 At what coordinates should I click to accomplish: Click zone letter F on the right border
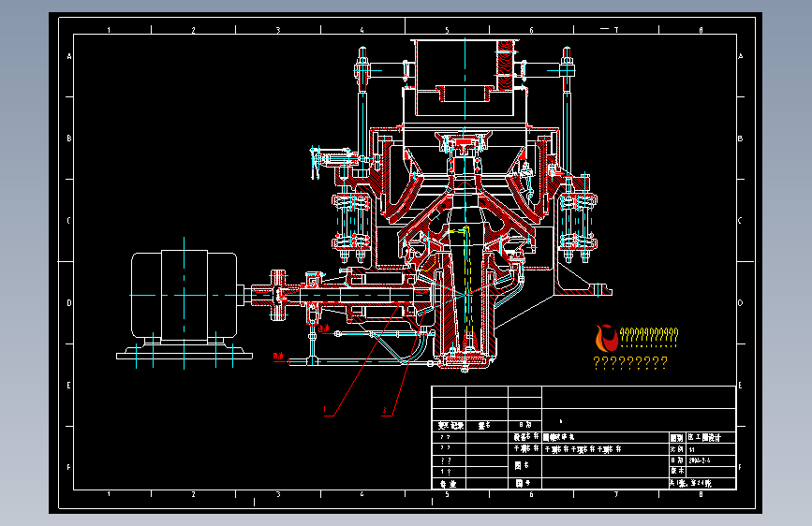(x=740, y=467)
